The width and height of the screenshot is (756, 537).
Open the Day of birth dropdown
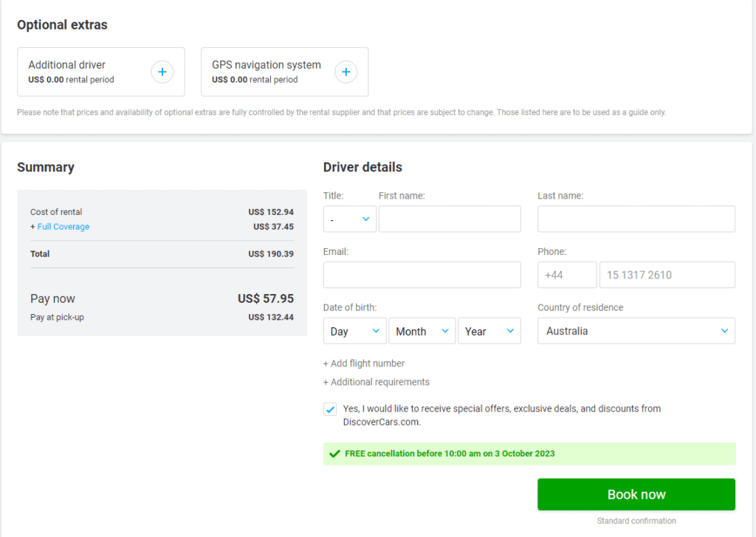pyautogui.click(x=355, y=331)
